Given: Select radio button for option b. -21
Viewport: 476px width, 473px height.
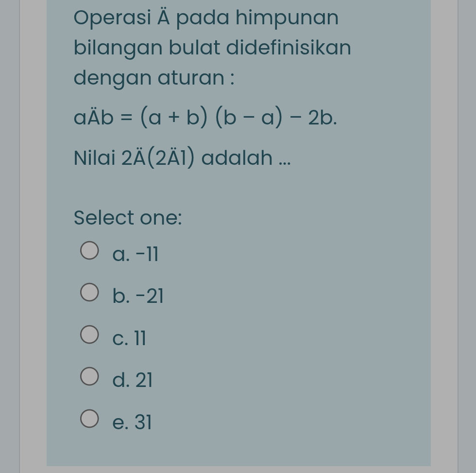Looking at the screenshot, I should [89, 292].
